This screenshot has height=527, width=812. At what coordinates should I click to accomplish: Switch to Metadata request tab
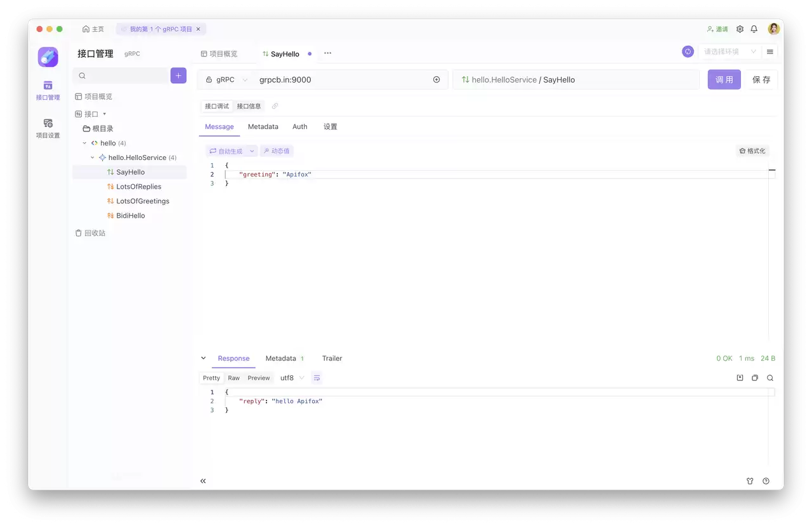click(263, 126)
